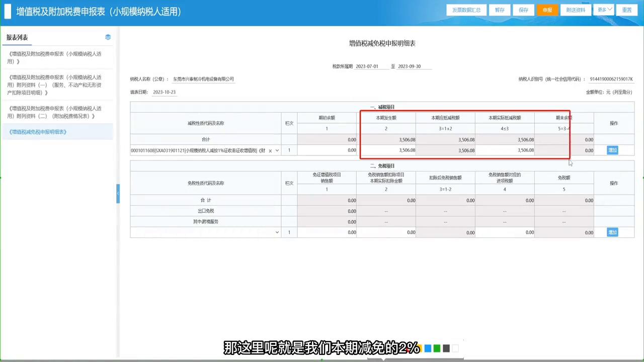Click the document icon beside the window title
Image resolution: width=644 pixels, height=362 pixels.
tap(8, 10)
